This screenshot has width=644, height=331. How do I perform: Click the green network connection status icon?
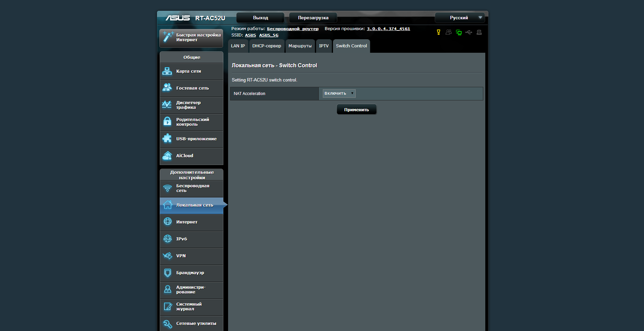tap(459, 32)
